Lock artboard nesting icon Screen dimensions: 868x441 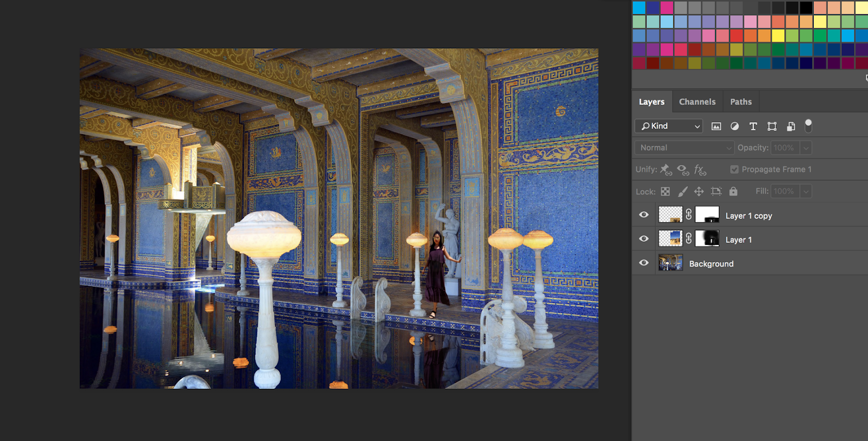coord(716,191)
